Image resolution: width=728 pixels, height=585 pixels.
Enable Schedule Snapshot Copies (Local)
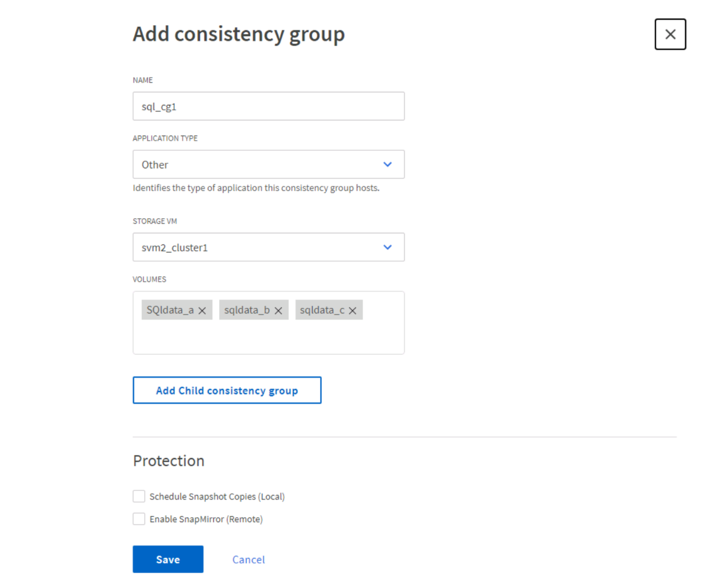pyautogui.click(x=139, y=496)
